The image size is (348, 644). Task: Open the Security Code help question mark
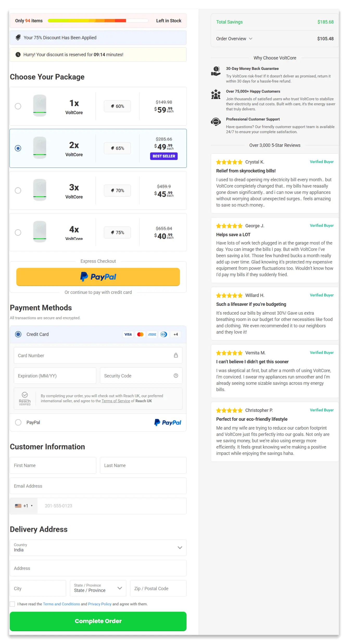(x=176, y=375)
